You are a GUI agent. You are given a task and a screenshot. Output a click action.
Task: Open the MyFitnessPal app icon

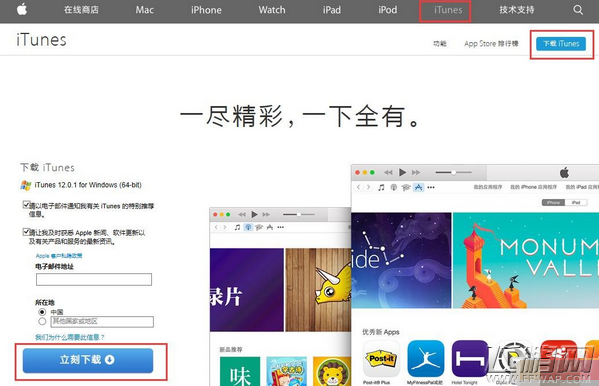(426, 359)
